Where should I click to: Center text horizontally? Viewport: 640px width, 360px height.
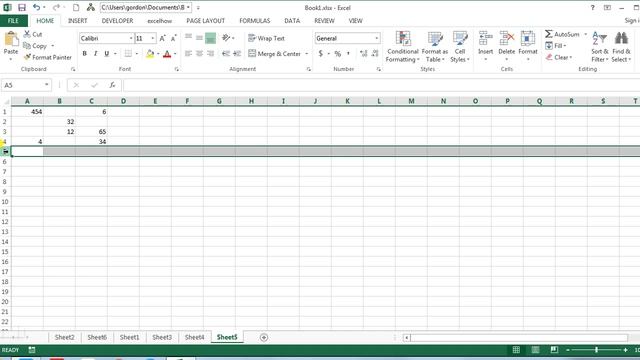[x=199, y=53]
